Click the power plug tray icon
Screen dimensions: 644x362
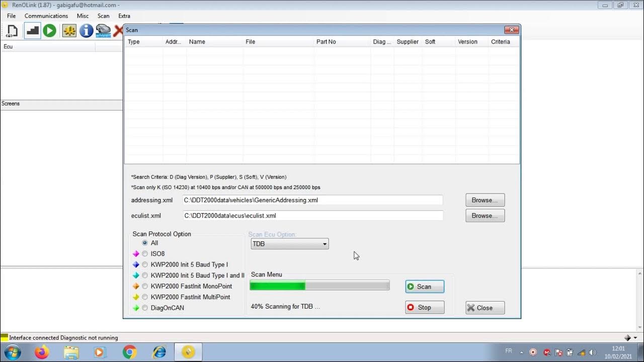point(570,352)
